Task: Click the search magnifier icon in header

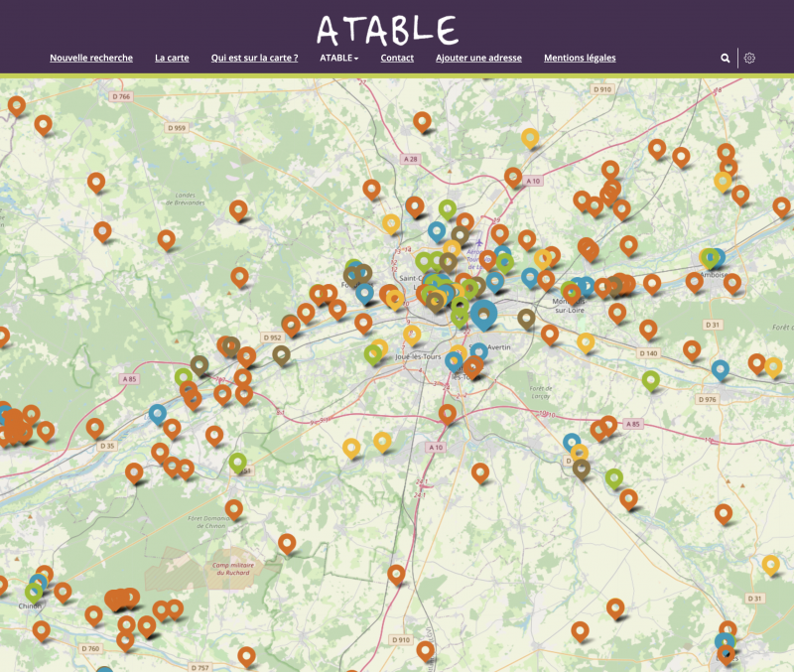Action: click(726, 59)
